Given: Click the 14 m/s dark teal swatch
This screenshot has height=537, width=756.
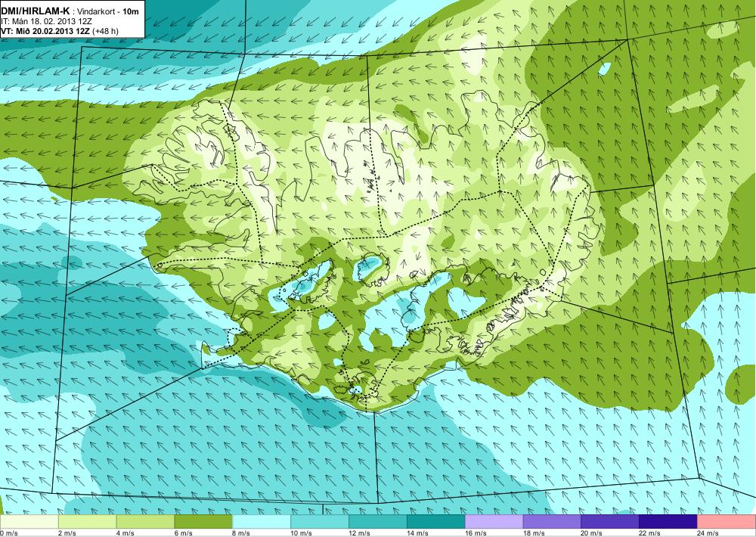Looking at the screenshot, I should point(436,522).
